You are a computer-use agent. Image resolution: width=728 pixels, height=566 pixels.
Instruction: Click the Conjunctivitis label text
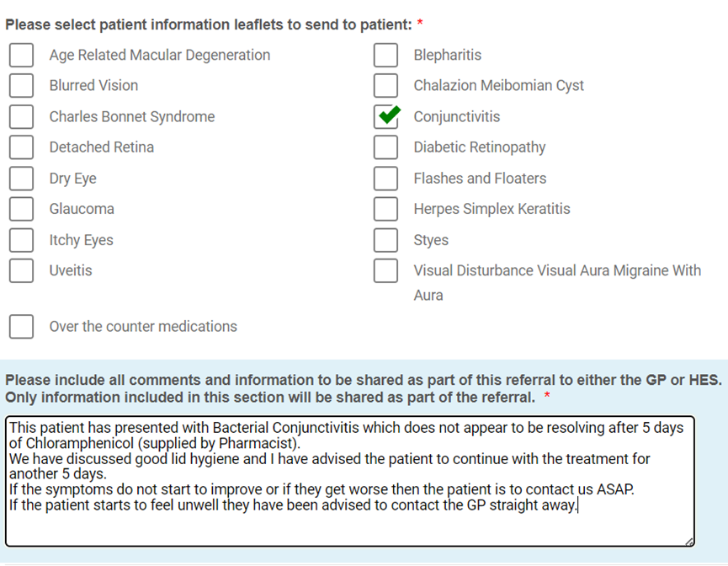pyautogui.click(x=456, y=117)
